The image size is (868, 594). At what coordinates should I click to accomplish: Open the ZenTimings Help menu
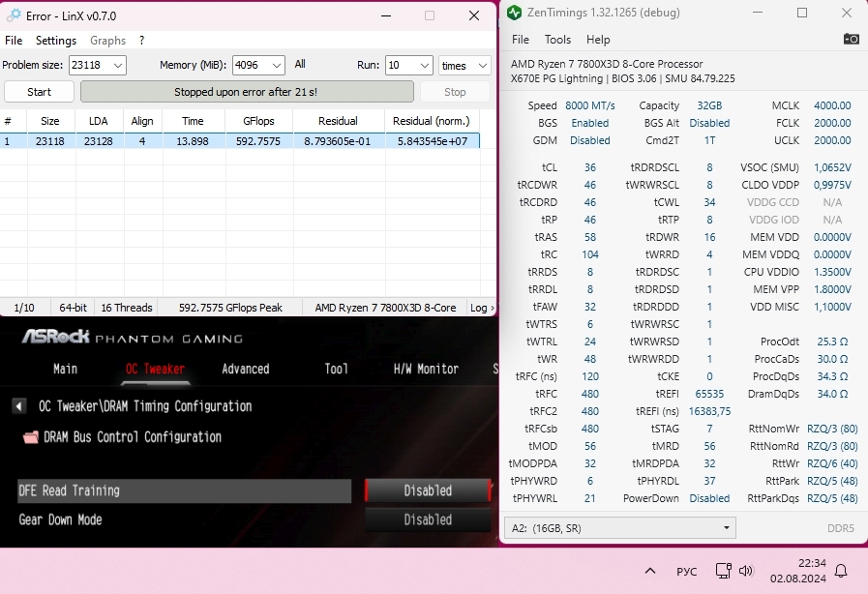598,40
